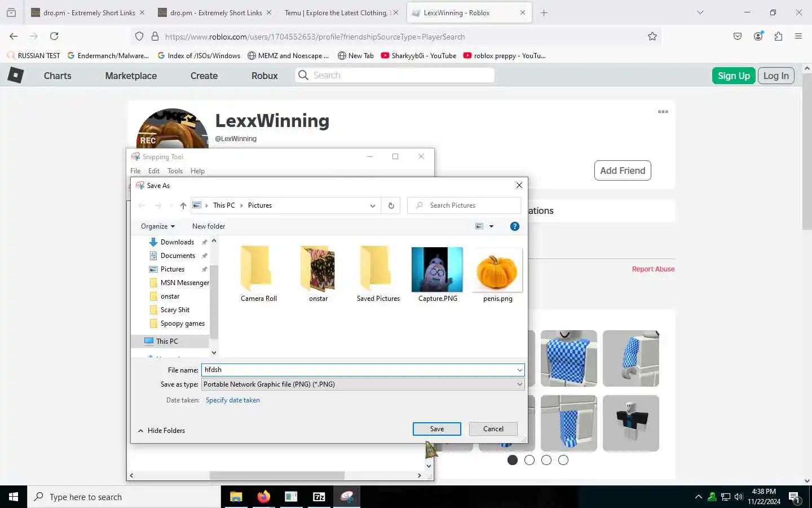This screenshot has width=812, height=508.
Task: Expand the File name dropdown arrow
Action: [x=519, y=370]
